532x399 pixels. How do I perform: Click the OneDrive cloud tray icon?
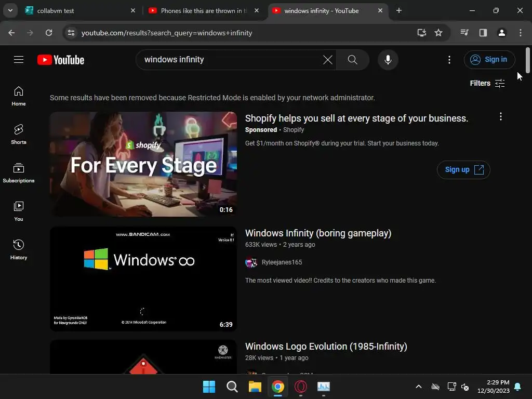pos(435,387)
